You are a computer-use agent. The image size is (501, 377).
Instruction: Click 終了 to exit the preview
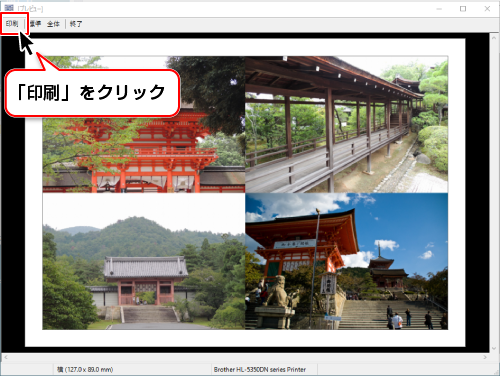76,24
